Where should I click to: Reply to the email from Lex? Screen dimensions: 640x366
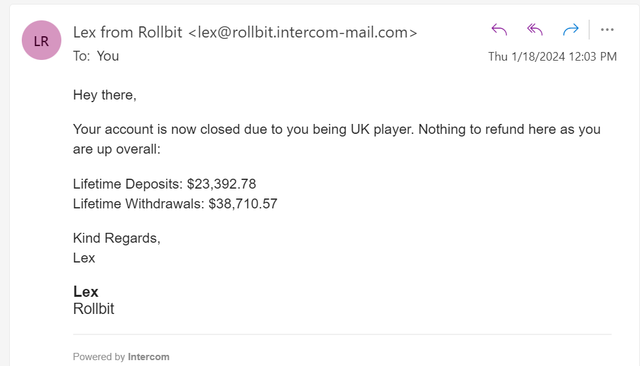(499, 30)
